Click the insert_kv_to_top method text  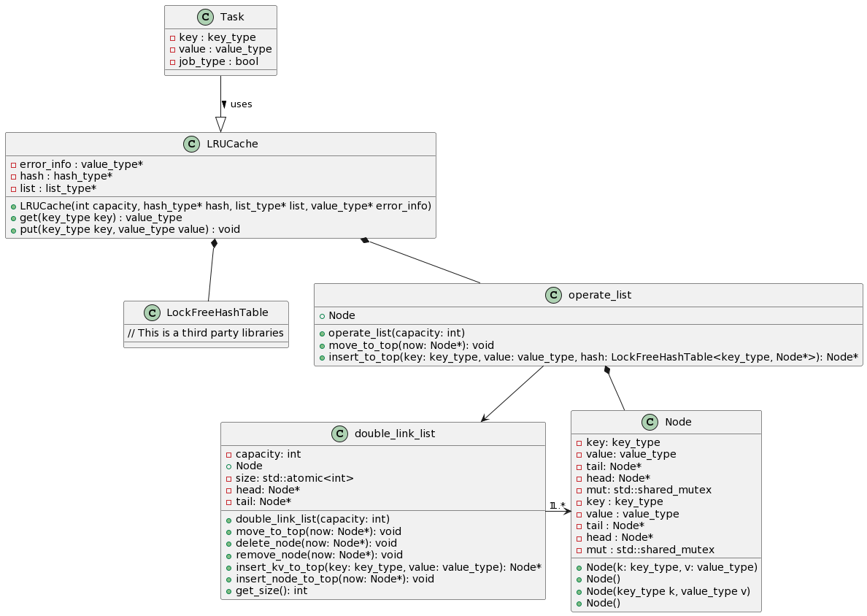click(x=388, y=567)
